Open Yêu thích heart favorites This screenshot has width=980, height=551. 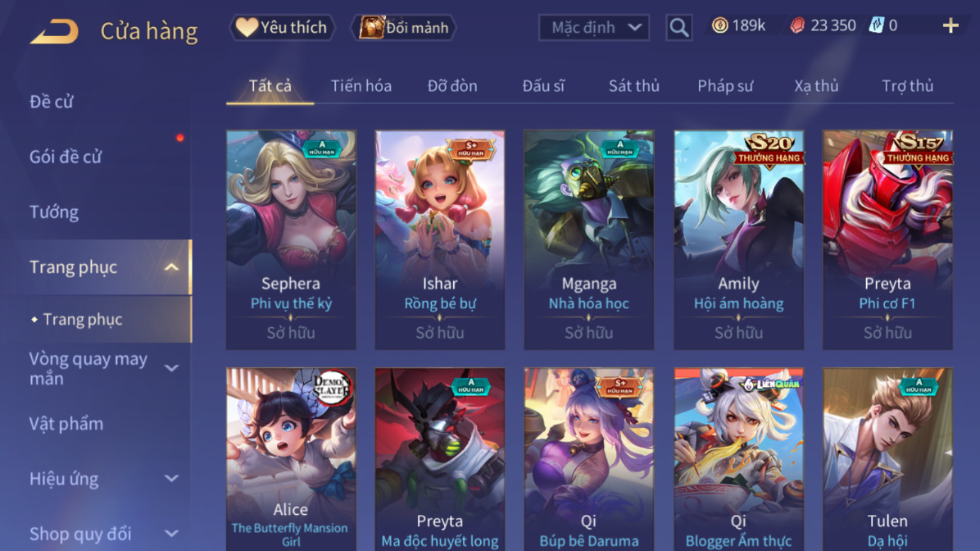pyautogui.click(x=283, y=28)
